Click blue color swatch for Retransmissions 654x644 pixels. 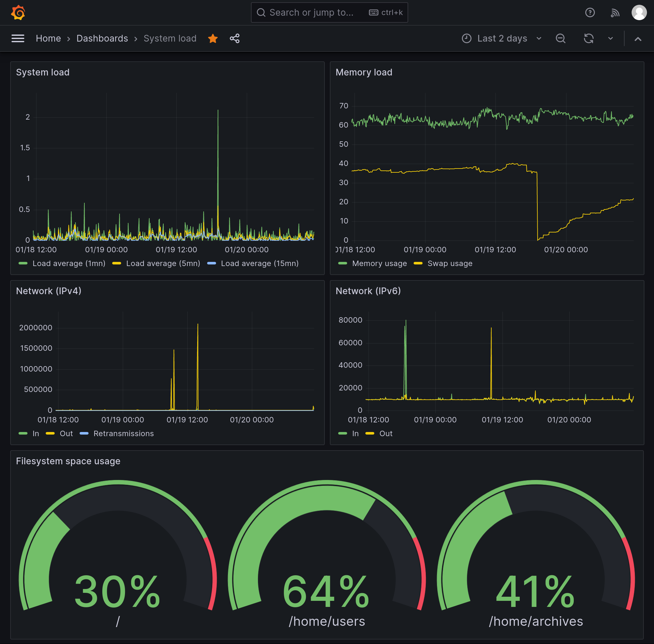[84, 434]
